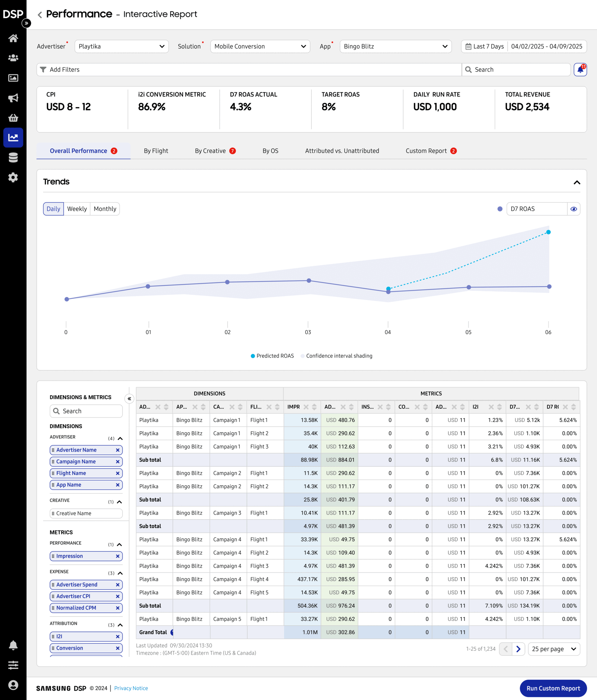The width and height of the screenshot is (597, 700).
Task: Open the Home sidebar icon
Action: point(13,38)
